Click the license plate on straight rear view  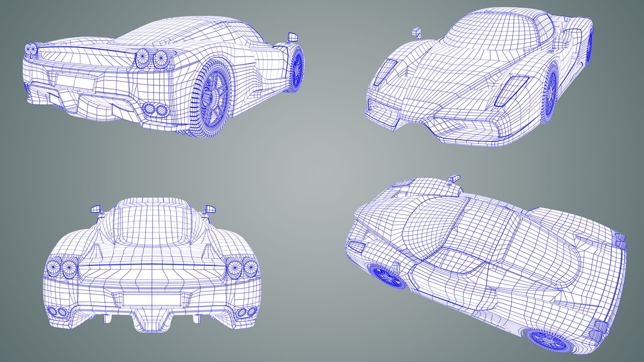click(x=152, y=299)
